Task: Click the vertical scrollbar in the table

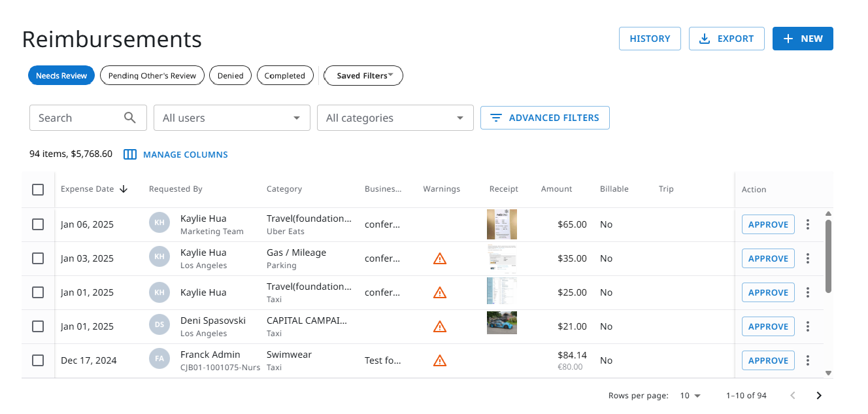Action: point(828,255)
